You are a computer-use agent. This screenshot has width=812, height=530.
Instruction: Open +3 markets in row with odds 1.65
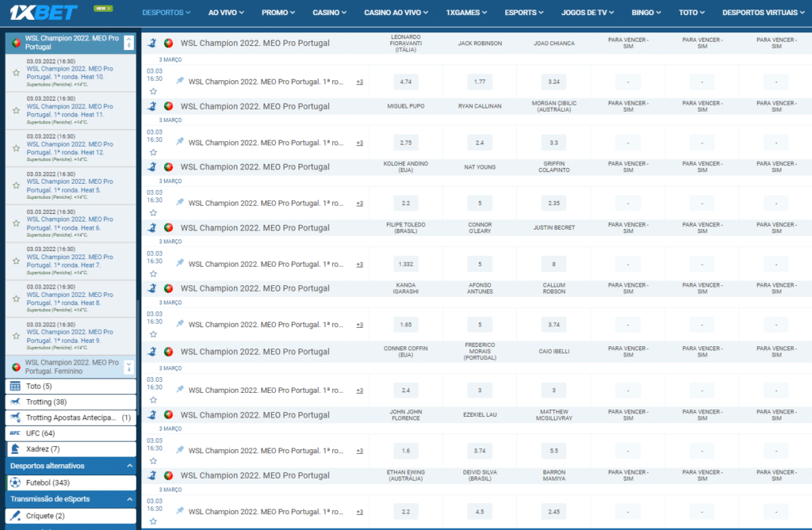(360, 325)
